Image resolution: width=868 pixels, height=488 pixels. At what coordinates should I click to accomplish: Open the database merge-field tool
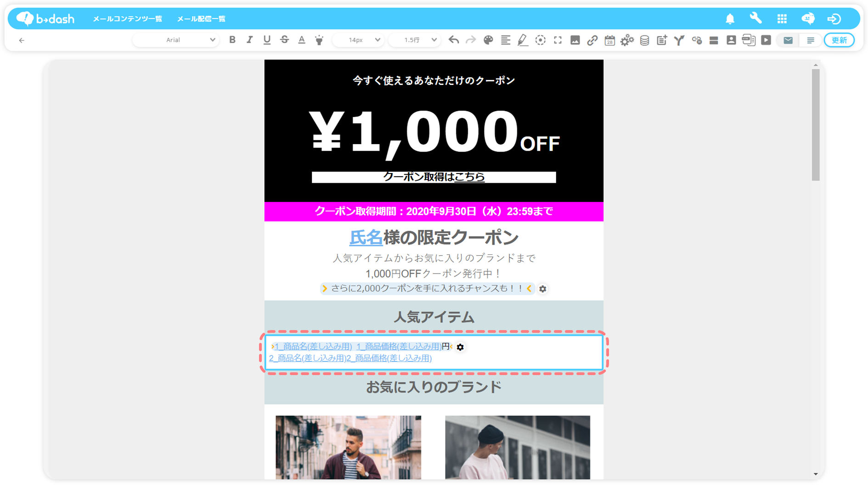pos(644,40)
